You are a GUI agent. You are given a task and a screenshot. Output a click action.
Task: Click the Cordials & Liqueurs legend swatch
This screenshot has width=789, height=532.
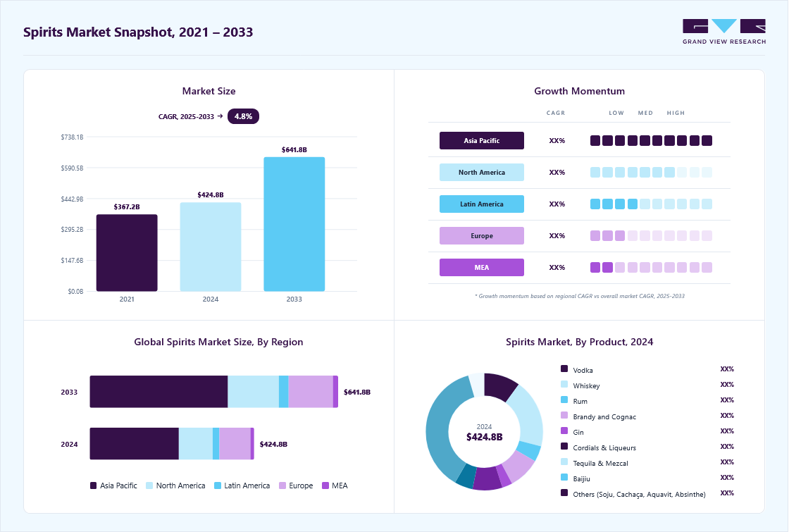coord(564,447)
